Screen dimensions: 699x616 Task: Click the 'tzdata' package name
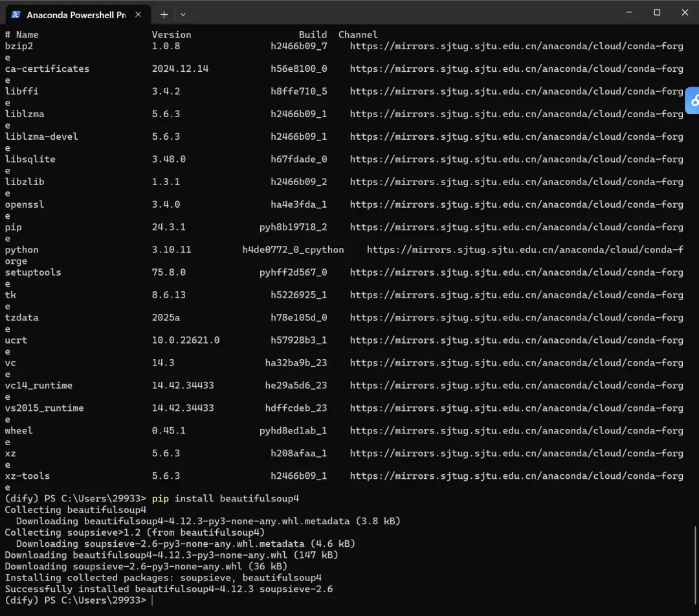click(22, 318)
